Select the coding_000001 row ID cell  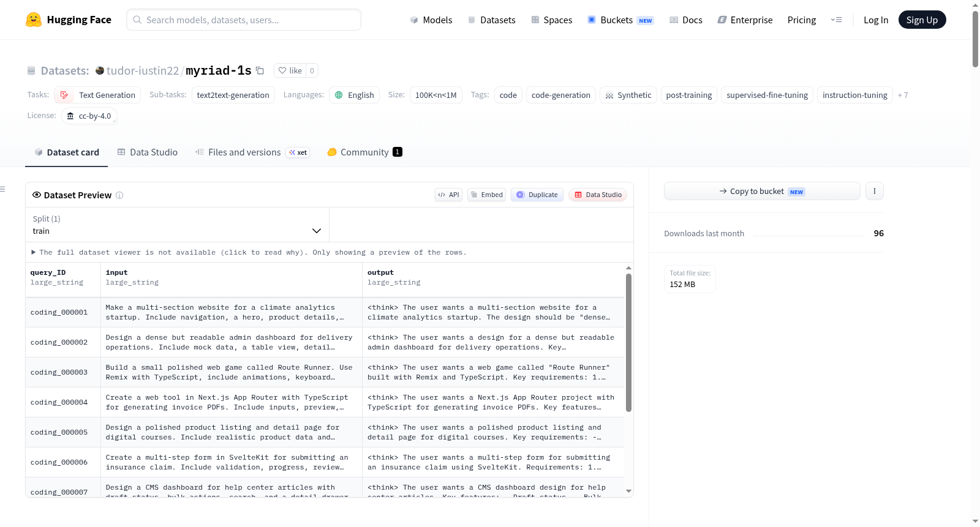pyautogui.click(x=63, y=312)
